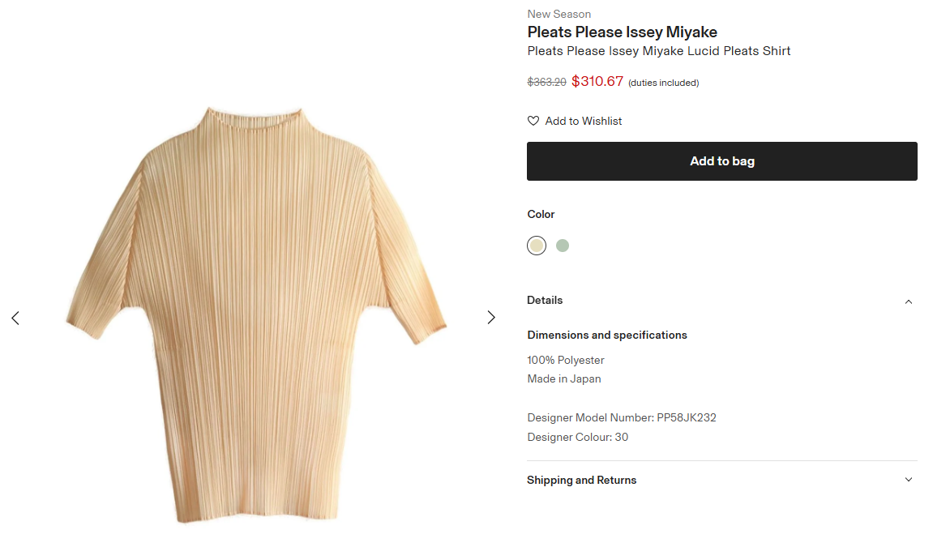Go to the next product image
This screenshot has height=560, width=933.
490,318
